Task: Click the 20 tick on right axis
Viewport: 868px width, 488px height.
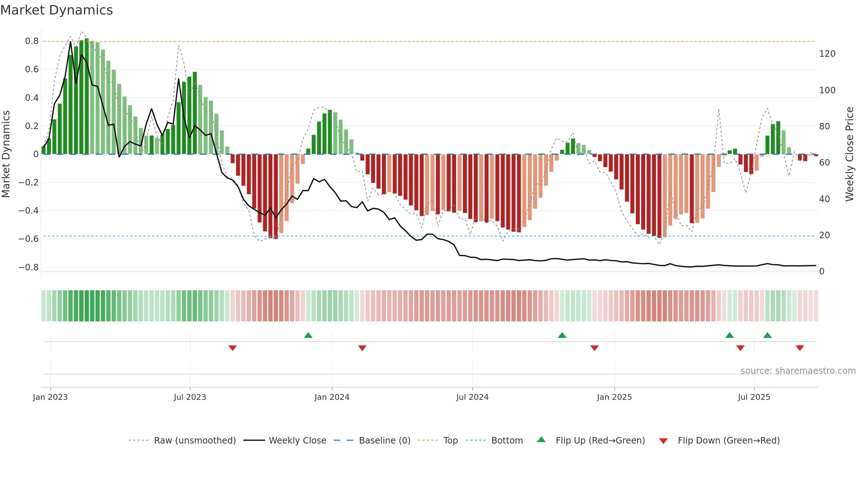Action: point(825,235)
